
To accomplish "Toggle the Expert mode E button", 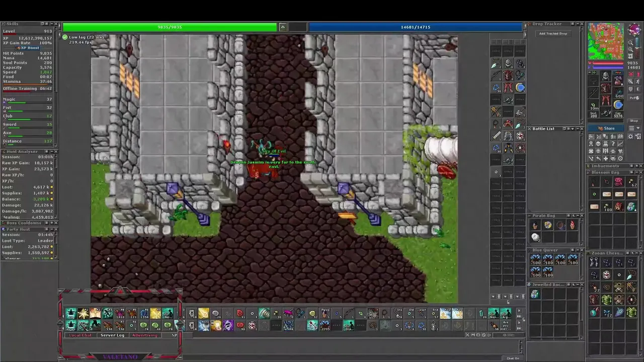I will 638,89.
